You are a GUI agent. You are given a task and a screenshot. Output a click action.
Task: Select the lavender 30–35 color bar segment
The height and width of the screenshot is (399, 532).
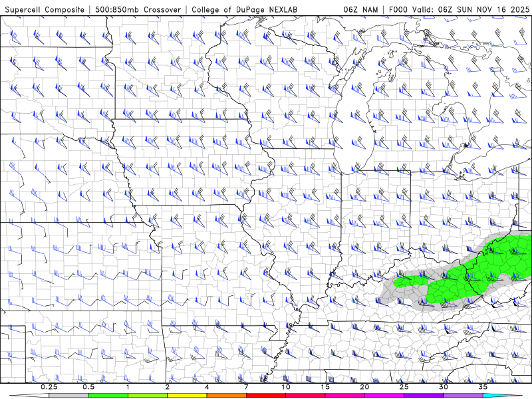pos(463,396)
